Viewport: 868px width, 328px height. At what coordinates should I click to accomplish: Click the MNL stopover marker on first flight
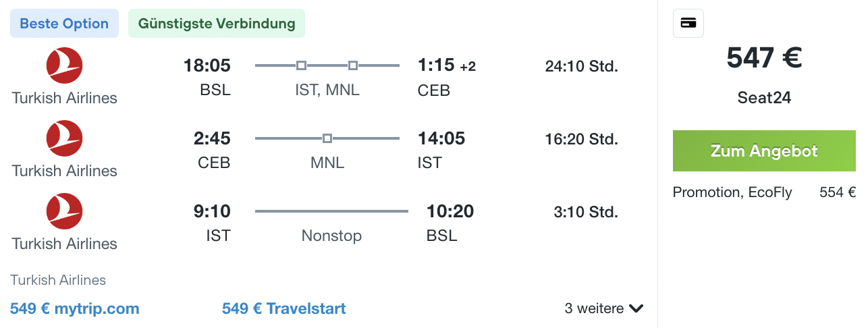353,65
